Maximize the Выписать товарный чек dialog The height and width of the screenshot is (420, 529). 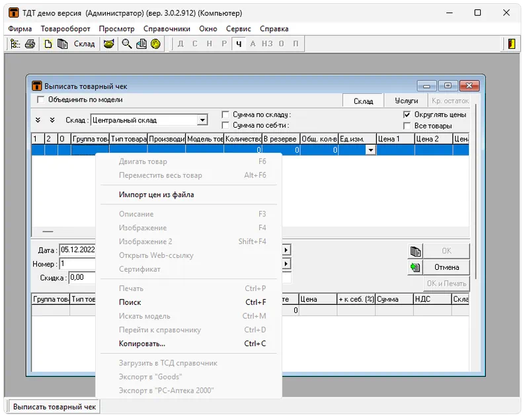[448, 86]
